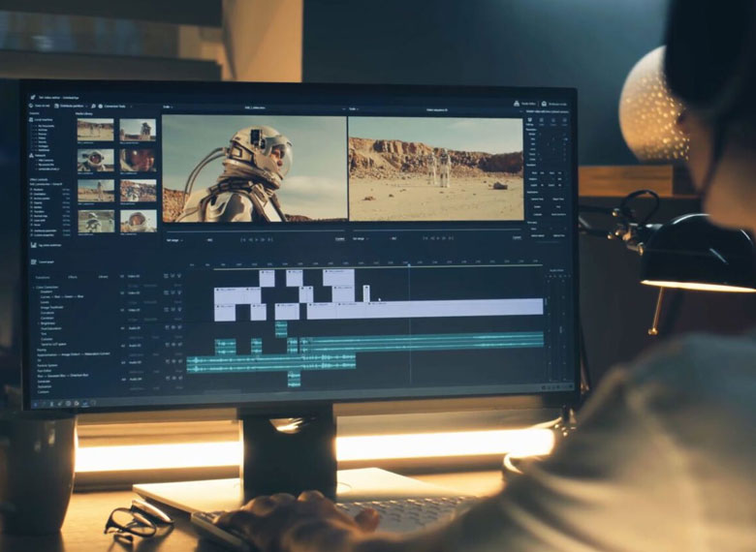Switch to the Transitions tab in the lower-left panel

tap(44, 276)
